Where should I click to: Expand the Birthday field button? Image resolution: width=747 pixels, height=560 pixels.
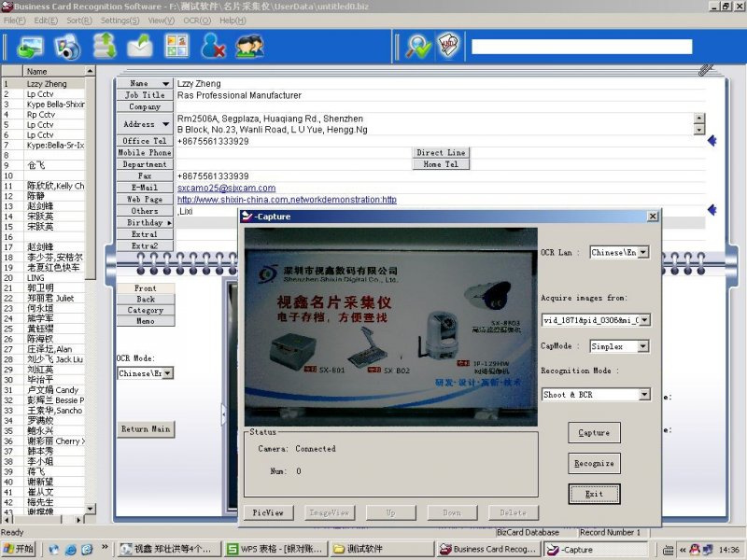click(x=169, y=223)
